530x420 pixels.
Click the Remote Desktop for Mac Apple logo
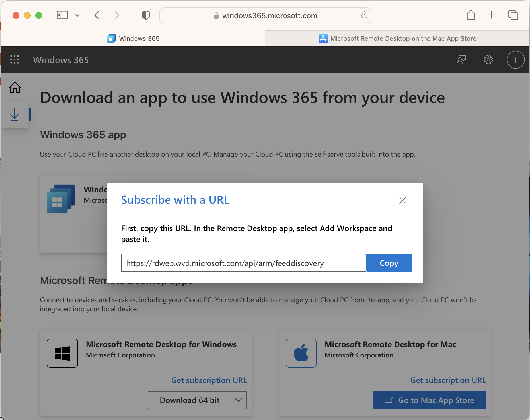(x=301, y=353)
